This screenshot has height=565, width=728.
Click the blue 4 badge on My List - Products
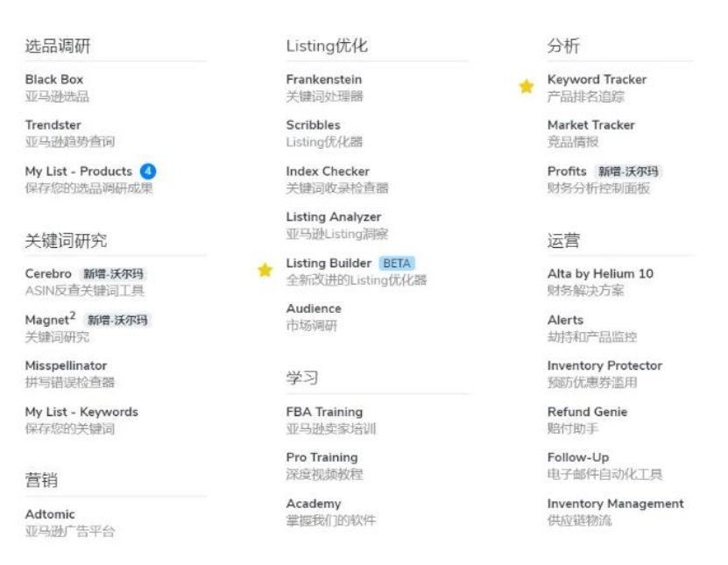coord(148,172)
